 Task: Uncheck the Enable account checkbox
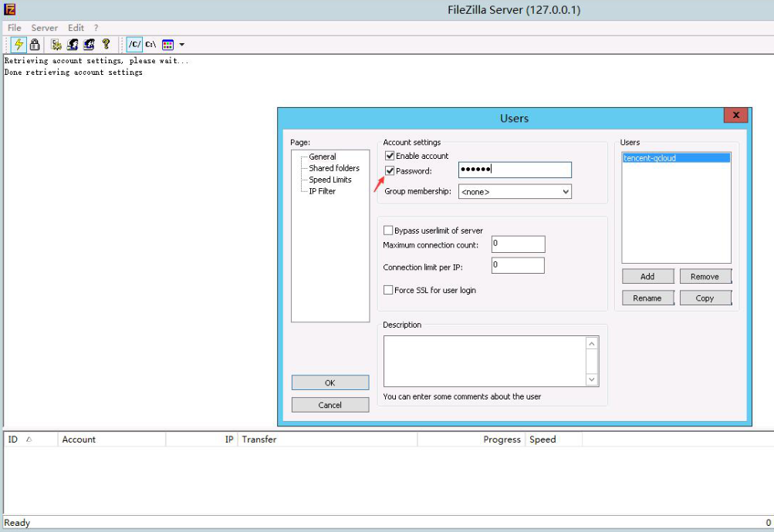[390, 156]
